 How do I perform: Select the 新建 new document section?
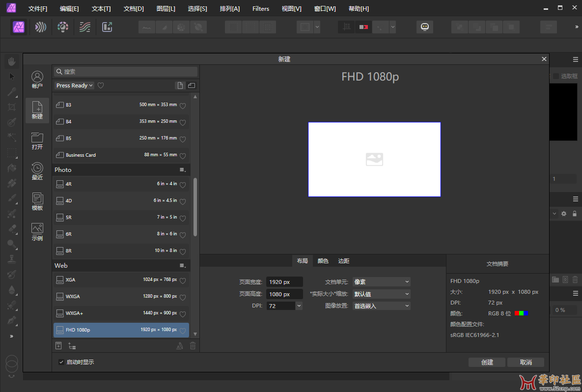tap(37, 110)
